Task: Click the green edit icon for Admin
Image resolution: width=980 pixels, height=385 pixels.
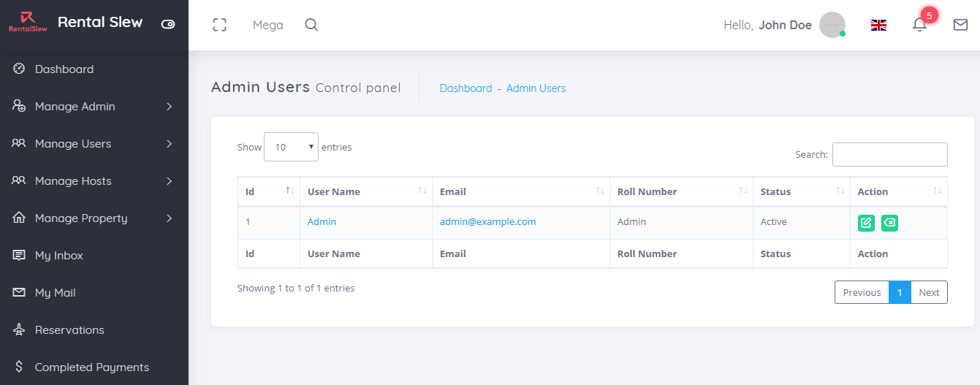Action: point(866,223)
